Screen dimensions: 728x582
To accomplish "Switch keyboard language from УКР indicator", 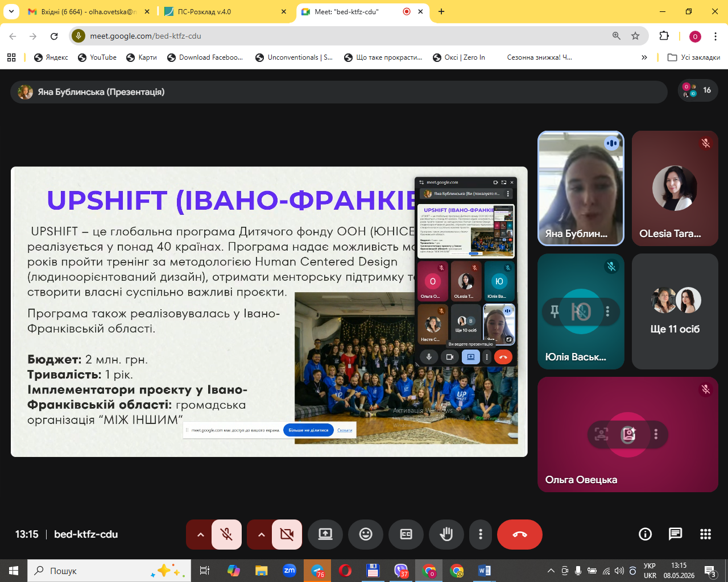I will pyautogui.click(x=650, y=571).
